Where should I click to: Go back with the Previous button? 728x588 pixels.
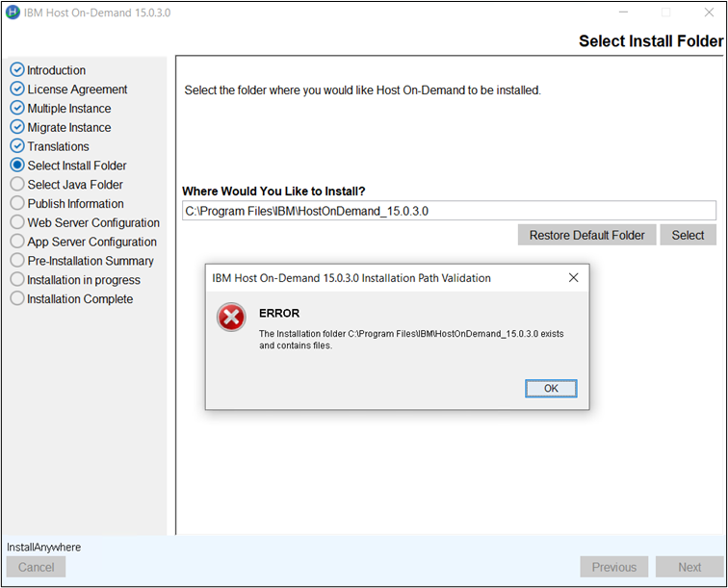click(x=613, y=567)
